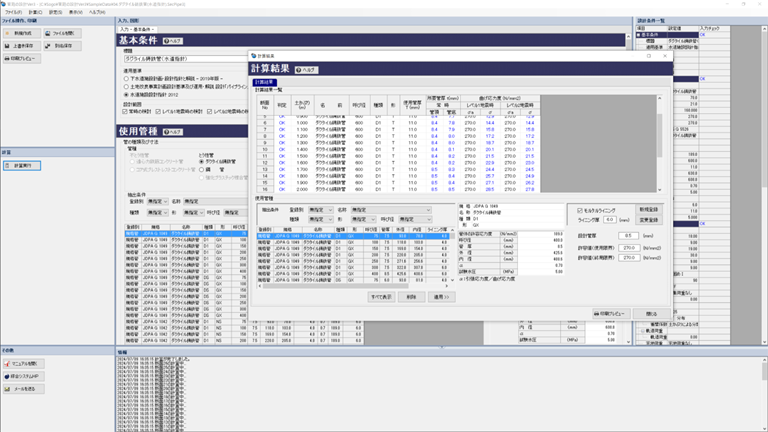
Task: Select the 計算結果 tab in the dialog
Action: coord(265,82)
